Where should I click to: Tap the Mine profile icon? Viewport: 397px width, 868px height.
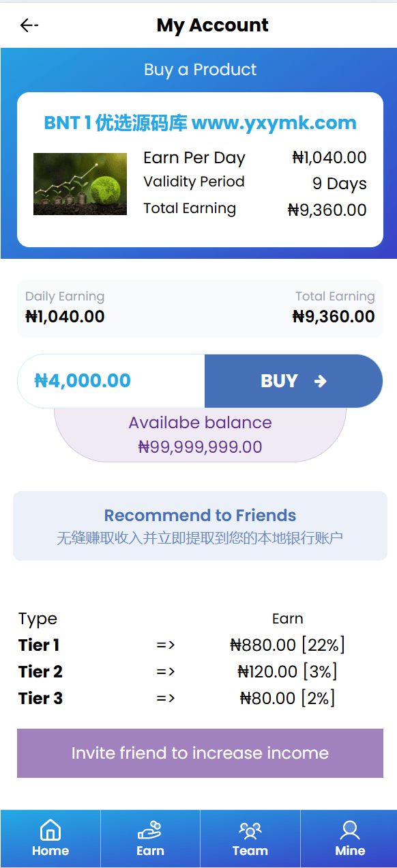(350, 830)
